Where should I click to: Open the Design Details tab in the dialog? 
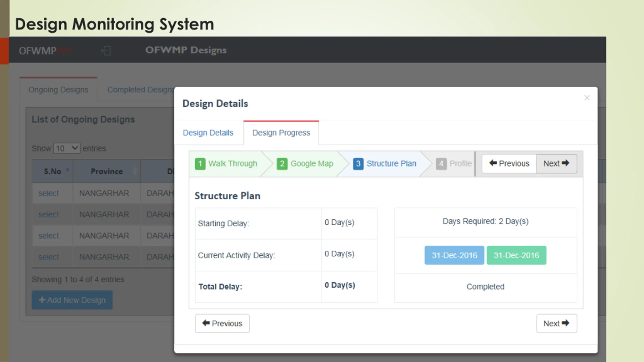point(208,133)
